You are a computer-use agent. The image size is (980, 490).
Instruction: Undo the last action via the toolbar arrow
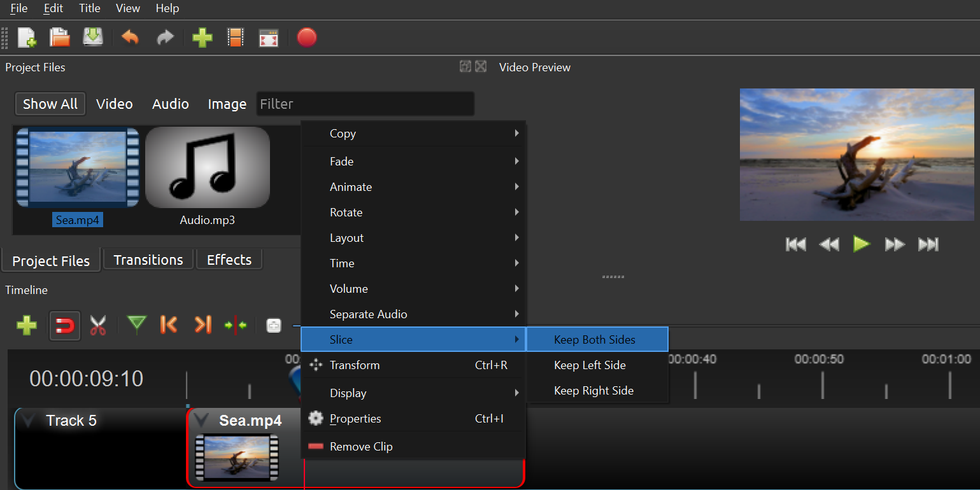click(130, 38)
